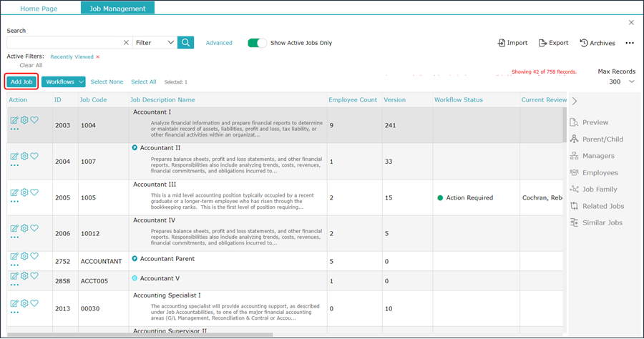
Task: Open Parent/Child side panel option
Action: pos(596,139)
